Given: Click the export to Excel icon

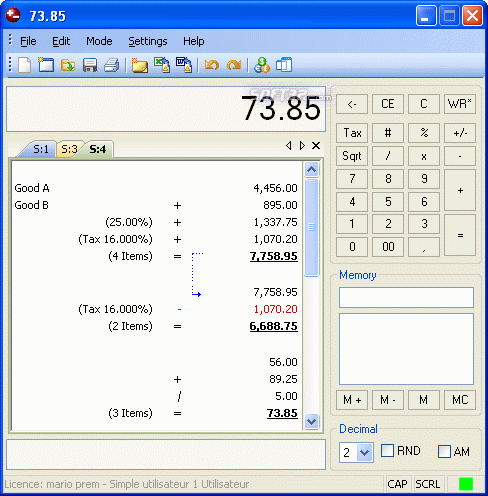Looking at the screenshot, I should pyautogui.click(x=162, y=65).
